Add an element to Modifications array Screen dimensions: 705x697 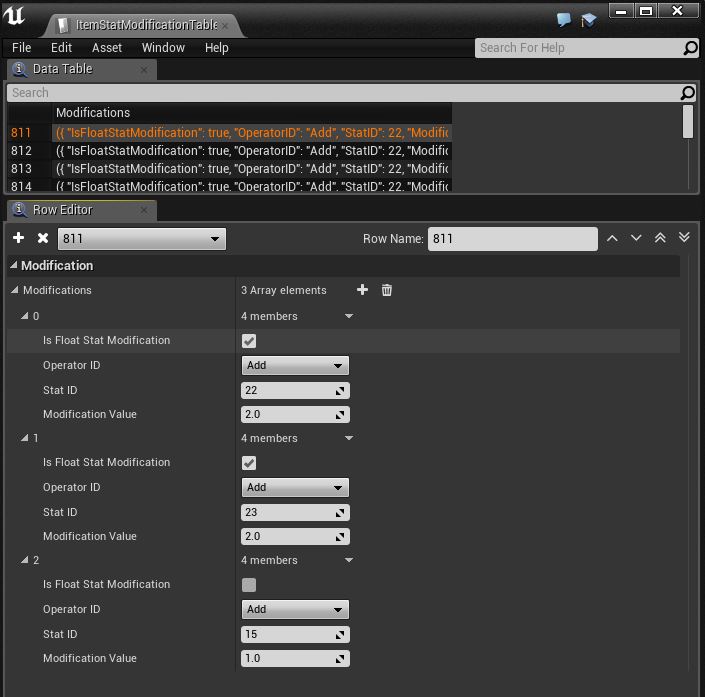tap(363, 290)
